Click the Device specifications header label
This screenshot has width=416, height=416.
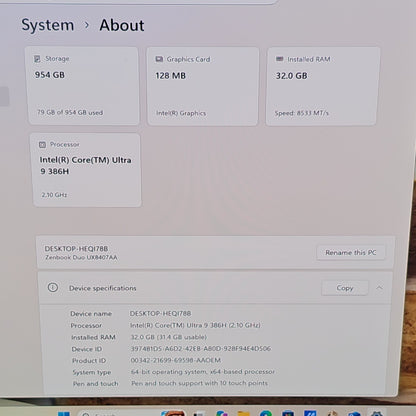[103, 288]
